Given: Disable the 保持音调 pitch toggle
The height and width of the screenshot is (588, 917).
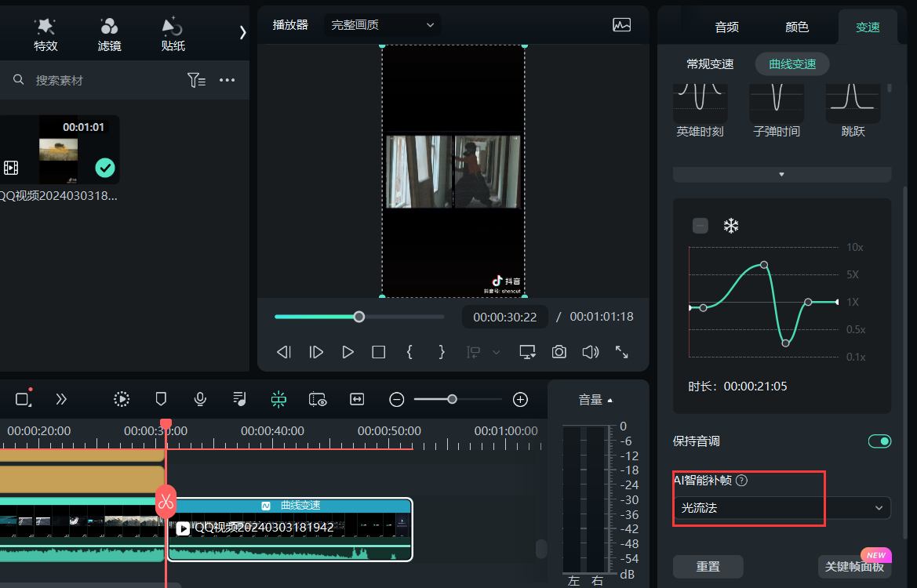Looking at the screenshot, I should coord(879,441).
